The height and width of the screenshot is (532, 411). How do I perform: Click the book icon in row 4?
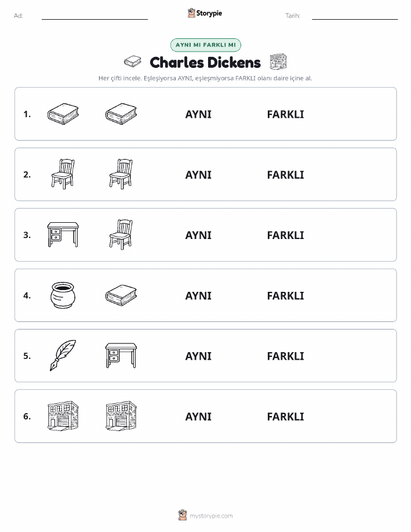pyautogui.click(x=121, y=295)
